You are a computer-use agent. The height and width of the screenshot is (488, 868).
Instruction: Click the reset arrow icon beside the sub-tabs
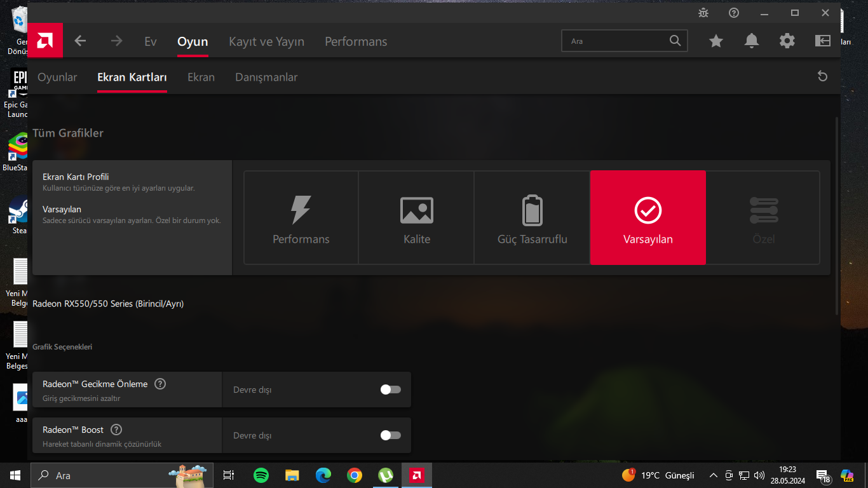tap(822, 76)
